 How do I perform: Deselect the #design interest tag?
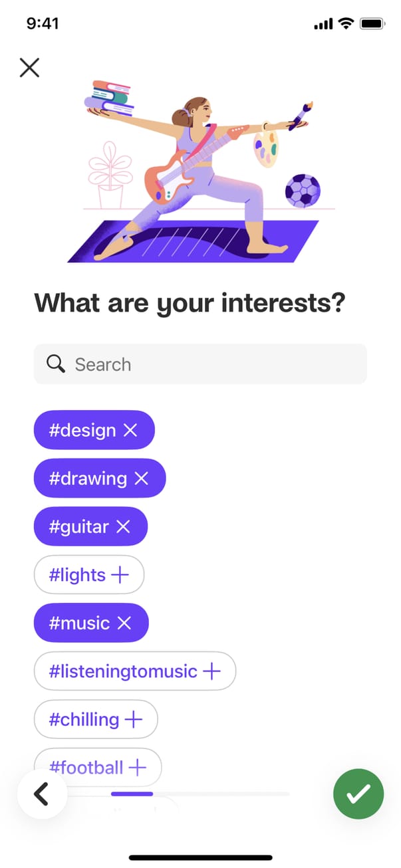pyautogui.click(x=82, y=431)
